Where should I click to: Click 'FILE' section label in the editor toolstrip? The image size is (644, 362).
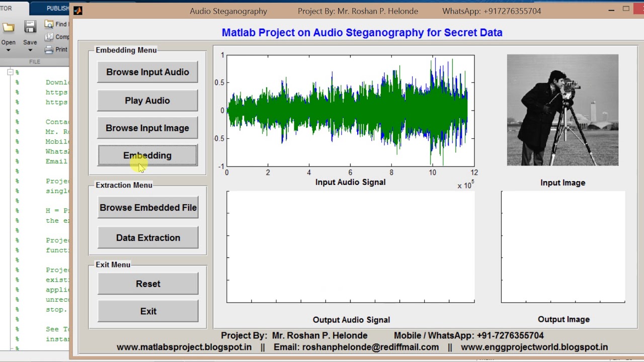(x=35, y=62)
